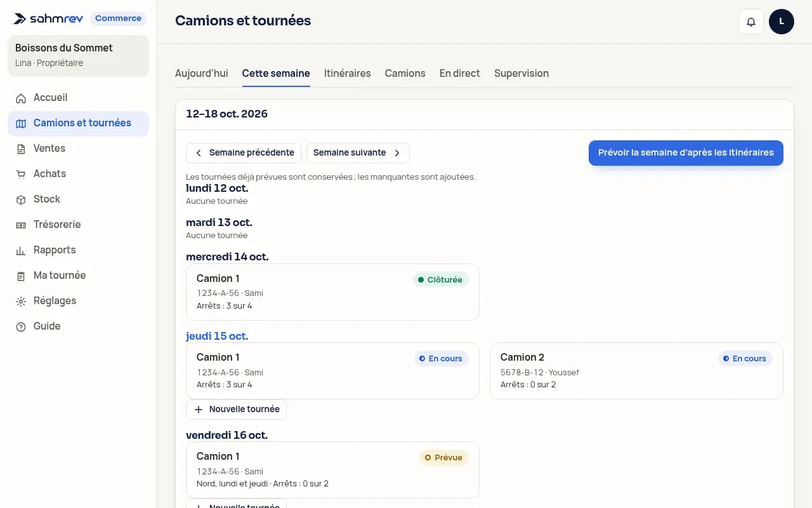The height and width of the screenshot is (508, 812).
Task: Open notifications bell icon
Action: (751, 22)
